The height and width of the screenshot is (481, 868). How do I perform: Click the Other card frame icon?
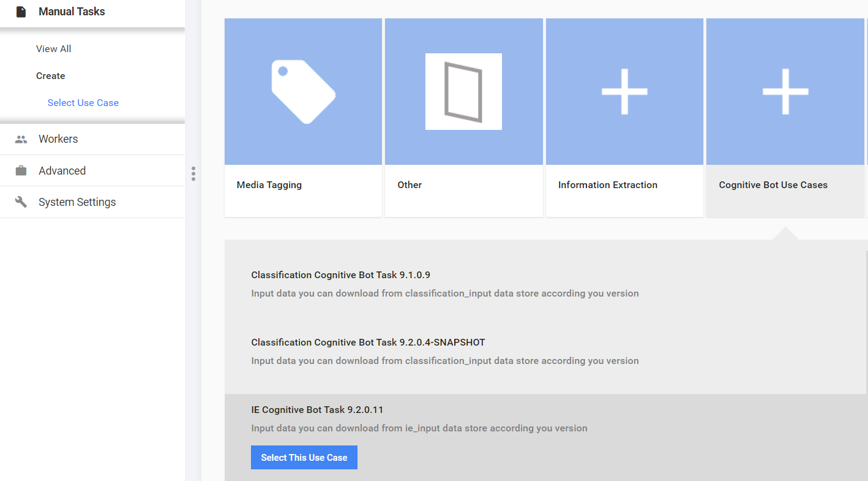(463, 91)
